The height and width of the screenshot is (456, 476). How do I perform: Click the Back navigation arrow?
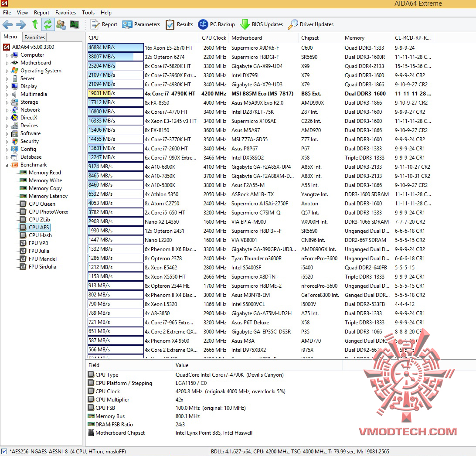pos(7,24)
